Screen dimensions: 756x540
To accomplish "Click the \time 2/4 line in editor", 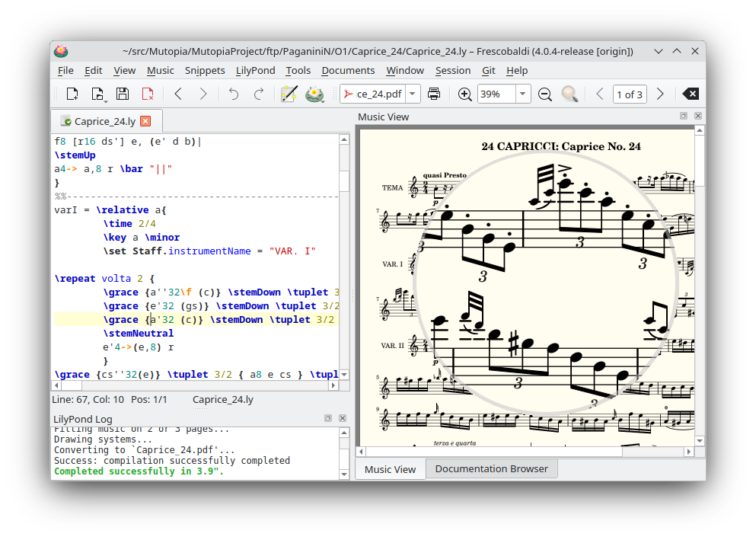I will (129, 224).
